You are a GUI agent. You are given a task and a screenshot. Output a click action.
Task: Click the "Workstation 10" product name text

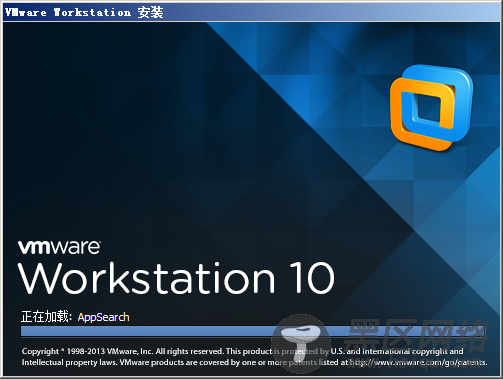tap(176, 278)
